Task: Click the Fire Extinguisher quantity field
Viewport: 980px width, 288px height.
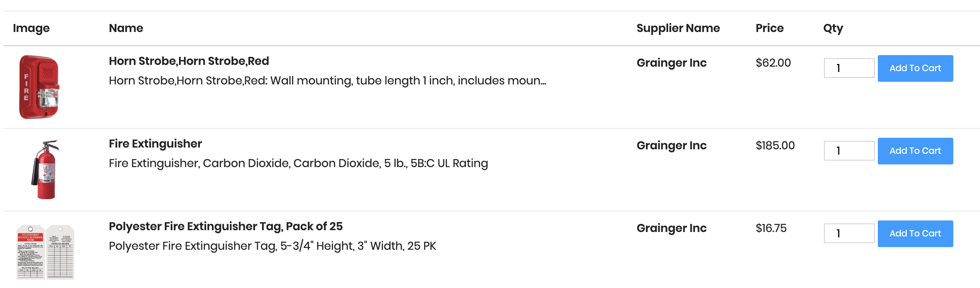Action: [849, 151]
